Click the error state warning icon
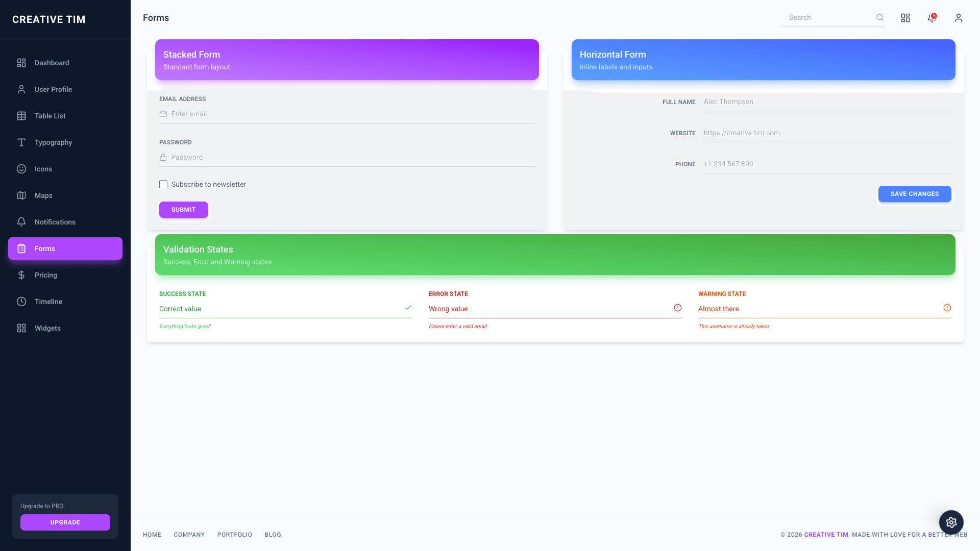This screenshot has height=551, width=980. pos(677,308)
